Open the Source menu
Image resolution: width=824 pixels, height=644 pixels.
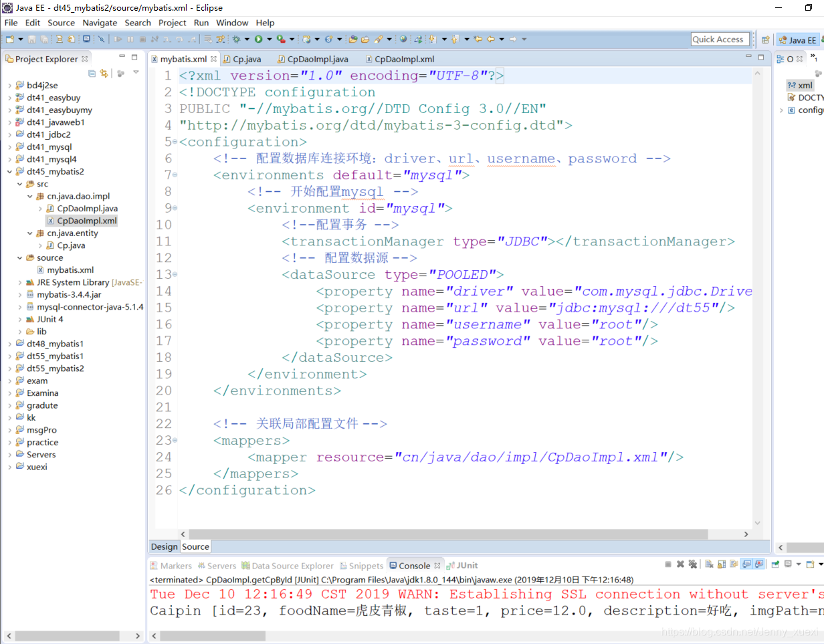[x=61, y=23]
